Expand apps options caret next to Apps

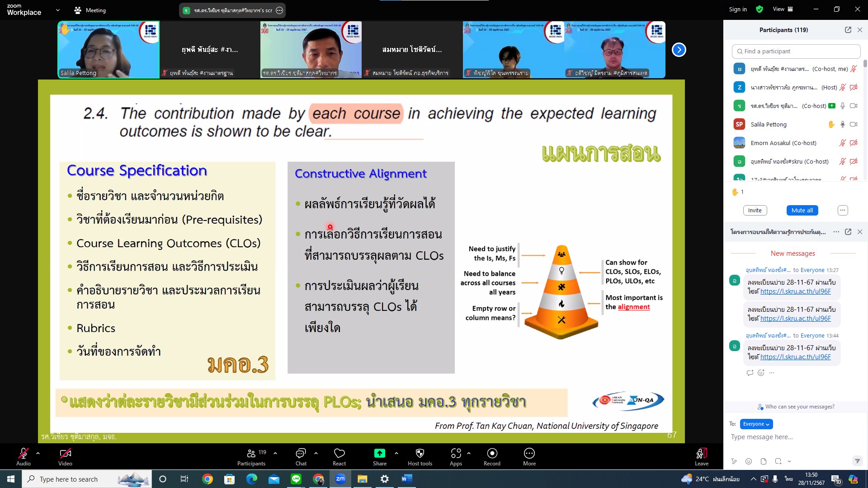(469, 453)
